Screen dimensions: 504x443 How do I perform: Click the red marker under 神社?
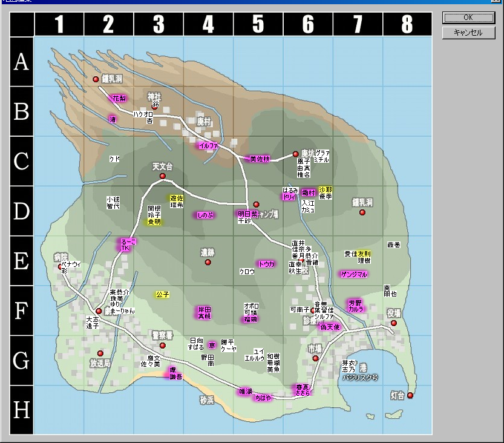[x=155, y=107]
